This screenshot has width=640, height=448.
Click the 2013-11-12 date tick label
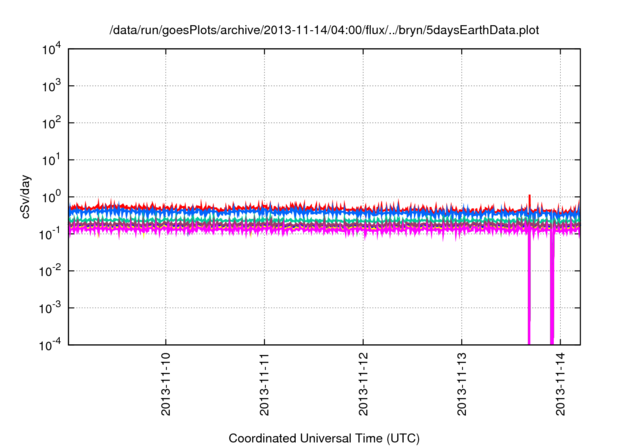[x=363, y=384]
